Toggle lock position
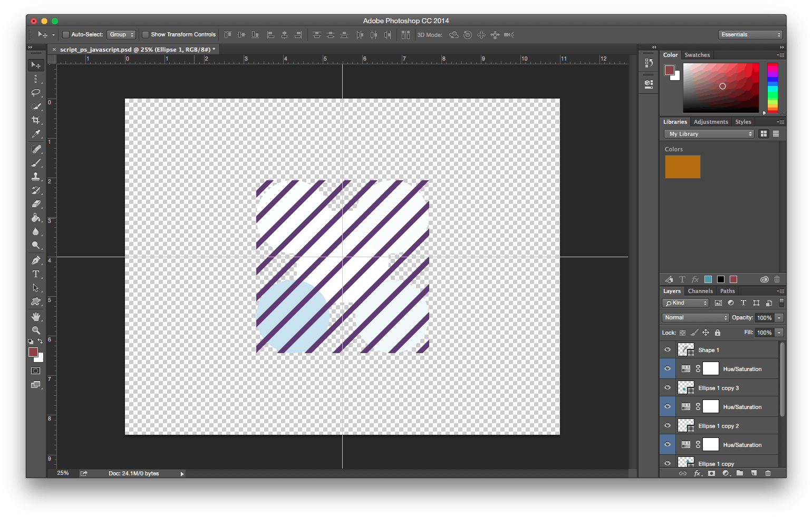 (705, 333)
